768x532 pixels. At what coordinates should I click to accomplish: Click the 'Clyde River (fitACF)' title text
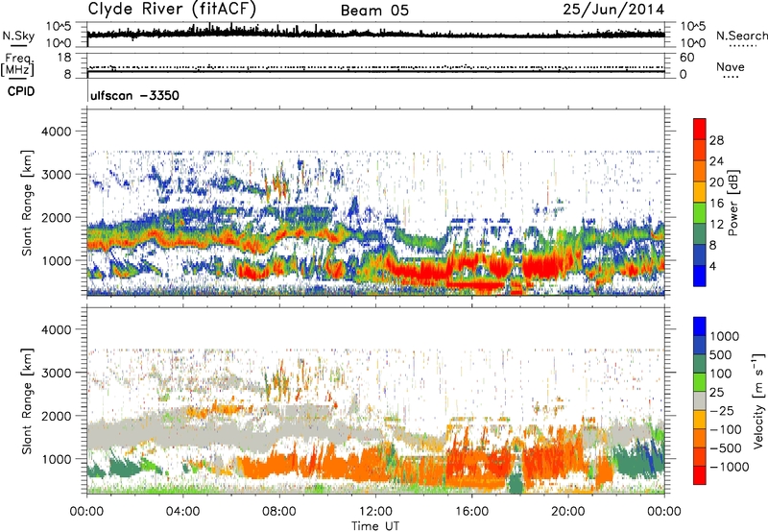172,10
